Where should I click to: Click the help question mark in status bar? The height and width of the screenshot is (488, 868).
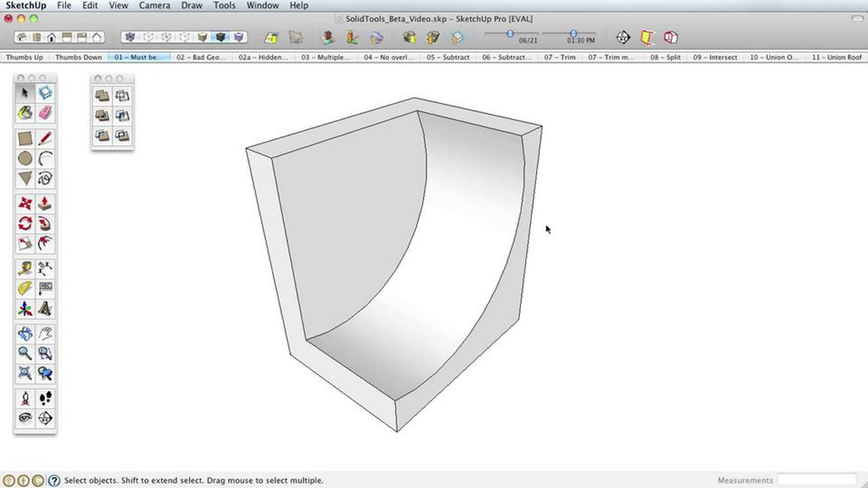pos(54,480)
